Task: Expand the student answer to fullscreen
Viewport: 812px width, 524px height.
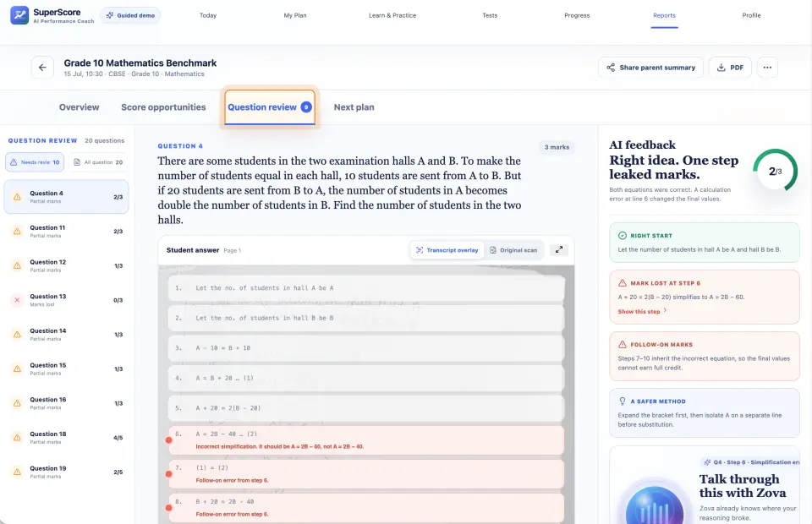Action: (x=559, y=250)
